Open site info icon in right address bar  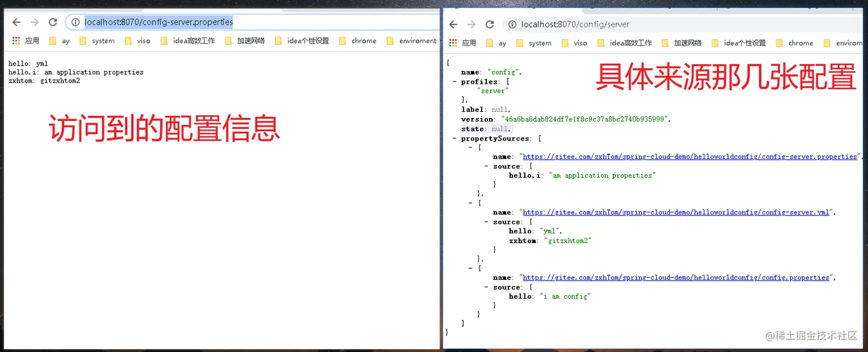512,25
